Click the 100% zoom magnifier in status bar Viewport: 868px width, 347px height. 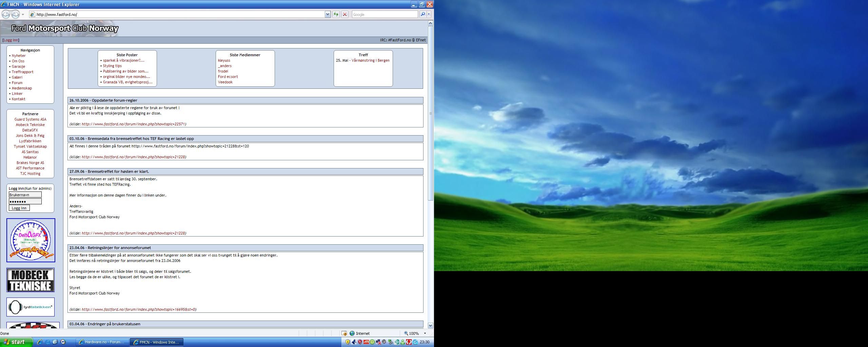click(x=406, y=333)
